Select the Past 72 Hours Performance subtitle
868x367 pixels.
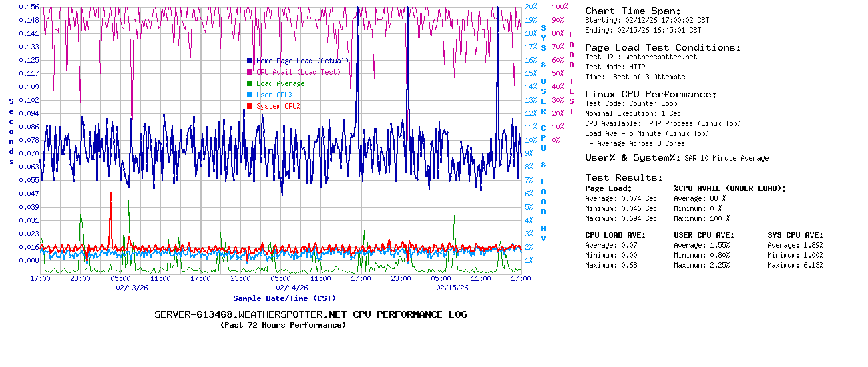[x=283, y=325]
